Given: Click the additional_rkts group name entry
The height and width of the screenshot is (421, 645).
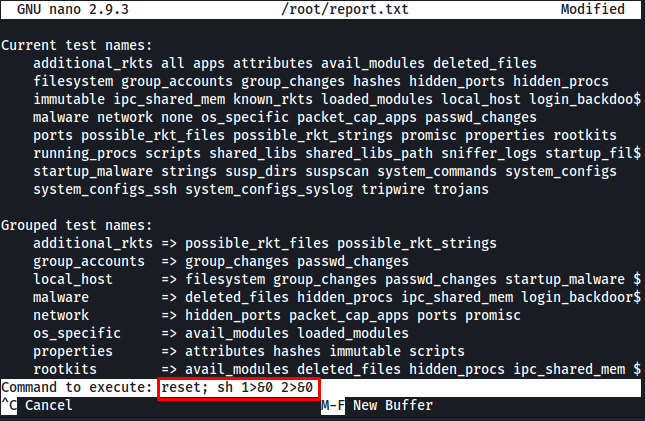Looking at the screenshot, I should tap(93, 243).
